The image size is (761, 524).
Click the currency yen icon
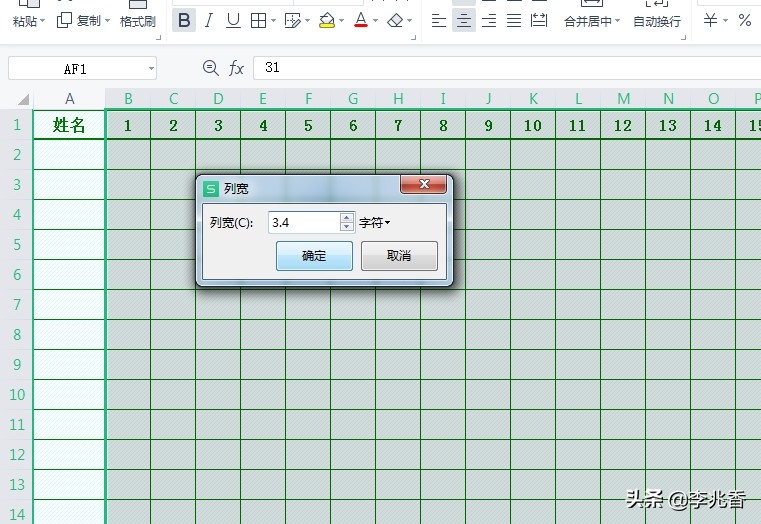pos(710,20)
